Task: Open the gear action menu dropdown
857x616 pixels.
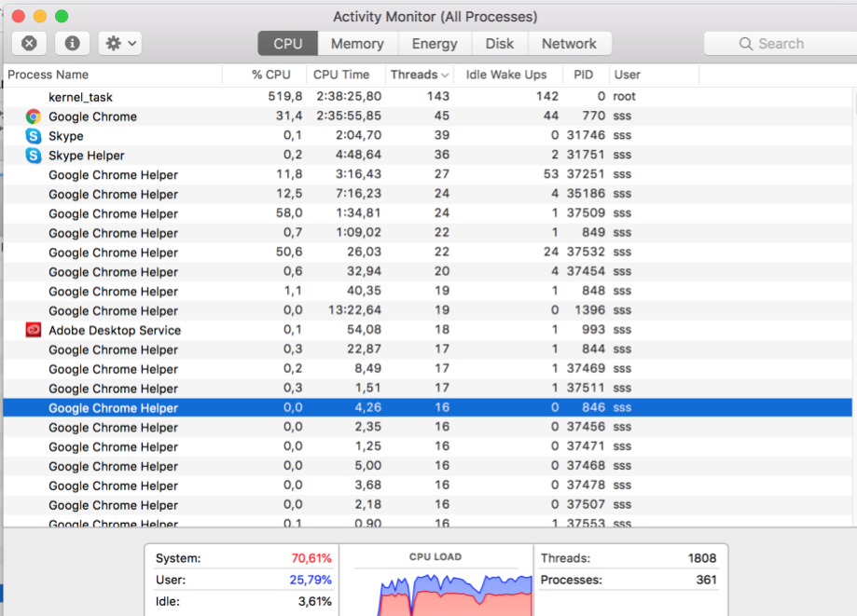Action: (122, 43)
